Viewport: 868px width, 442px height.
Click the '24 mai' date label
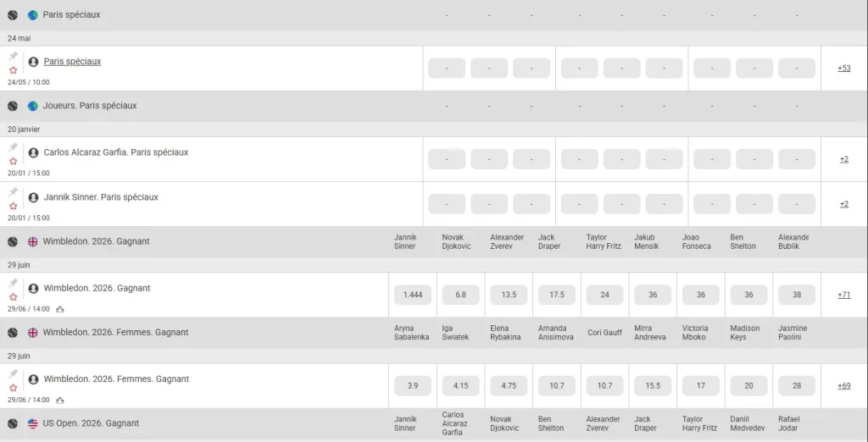tap(19, 39)
